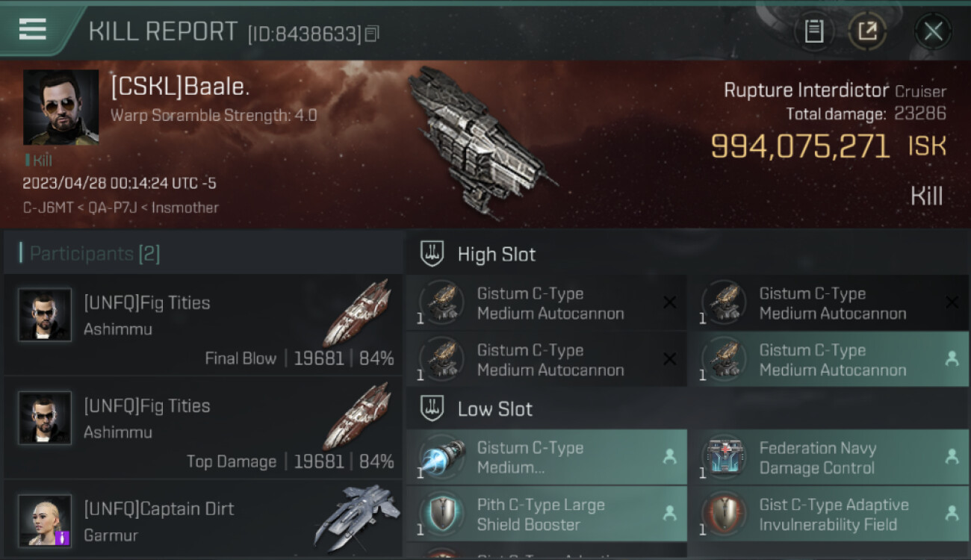
Task: Select the Federation Navy Damage Control module
Action: click(830, 458)
